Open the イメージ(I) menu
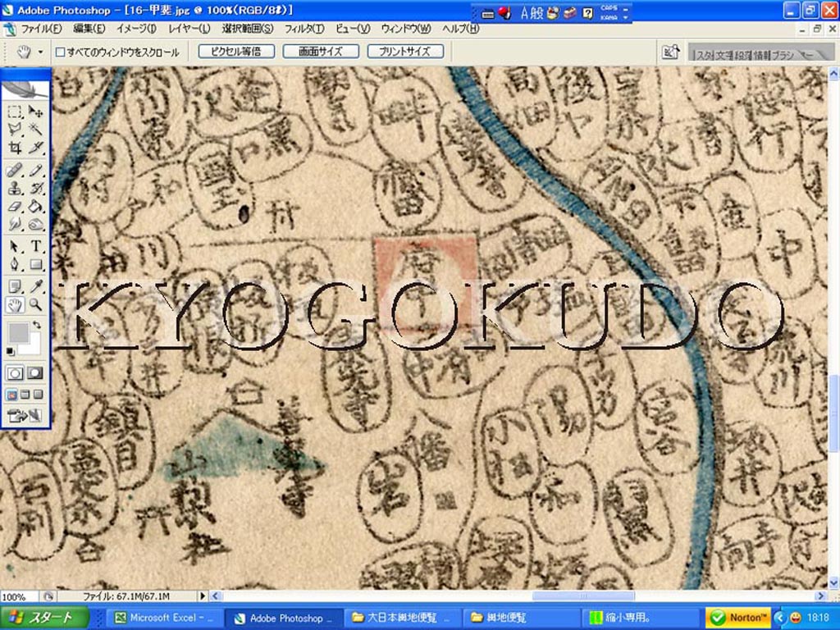This screenshot has width=840, height=630. point(136,29)
